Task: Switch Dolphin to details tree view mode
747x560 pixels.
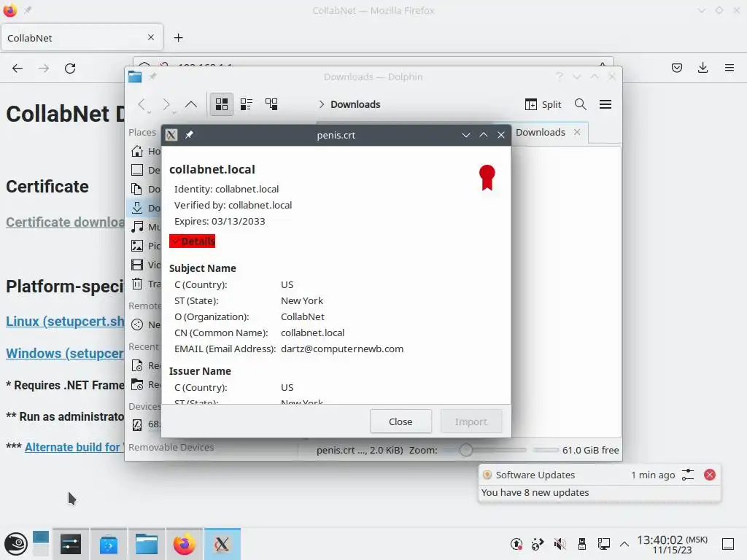Action: [271, 104]
